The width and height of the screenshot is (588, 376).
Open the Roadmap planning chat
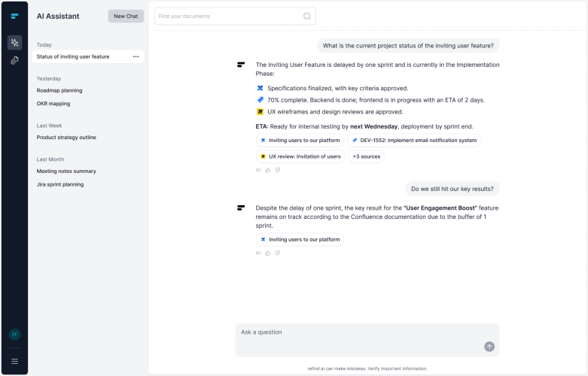[59, 91]
